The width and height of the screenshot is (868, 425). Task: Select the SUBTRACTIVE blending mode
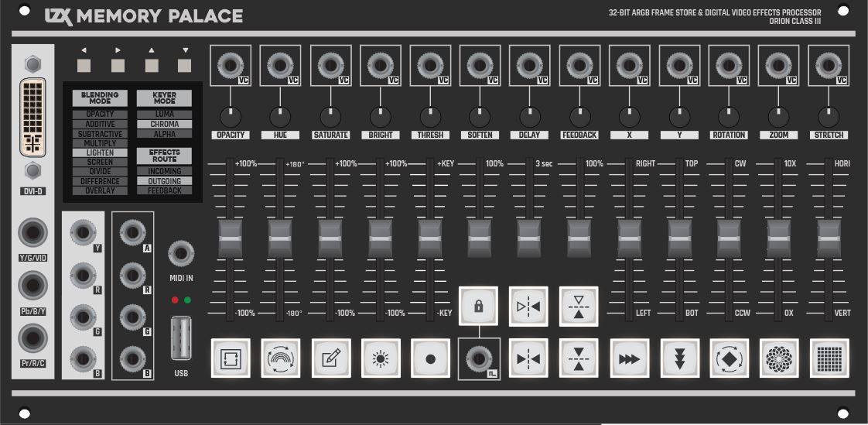tap(101, 134)
